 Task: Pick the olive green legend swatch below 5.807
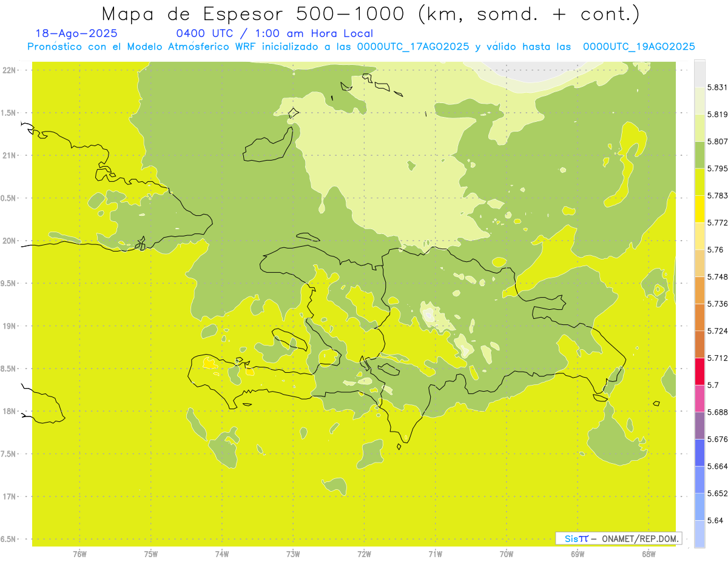pyautogui.click(x=699, y=155)
